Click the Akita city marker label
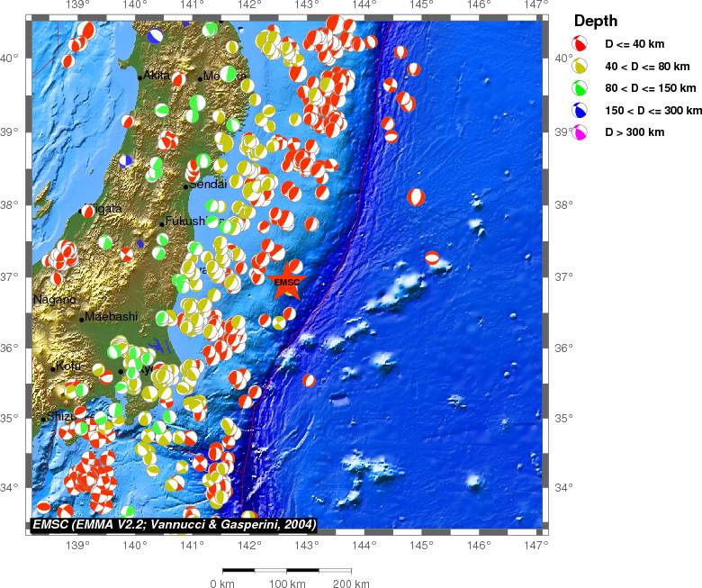 [x=157, y=76]
